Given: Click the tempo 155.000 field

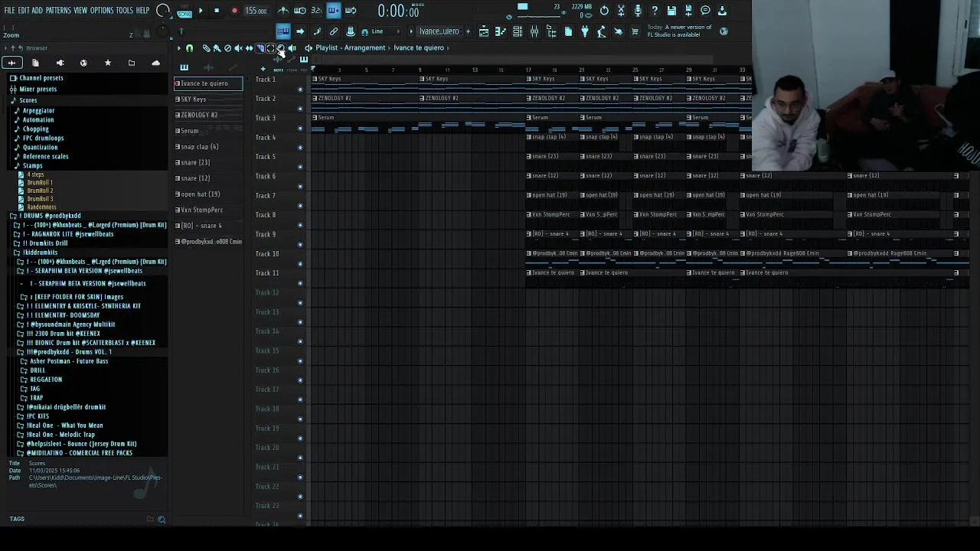Looking at the screenshot, I should pyautogui.click(x=256, y=11).
